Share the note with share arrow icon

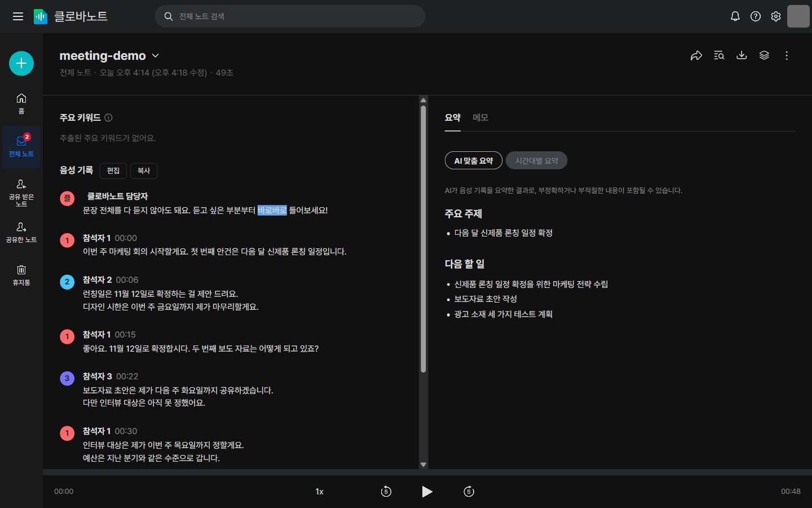click(x=696, y=55)
